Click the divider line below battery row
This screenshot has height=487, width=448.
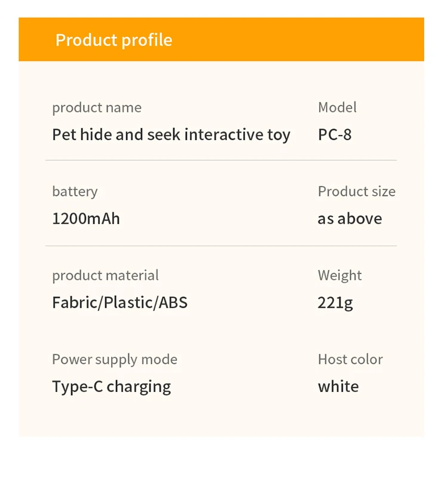221,246
